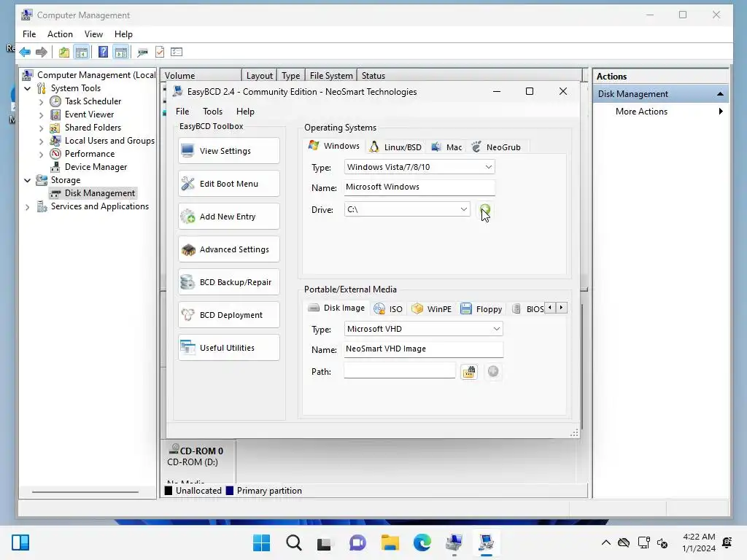Screen dimensions: 747x560
Task: Click the list view toolbar icon after checkmark
Action: tap(177, 52)
